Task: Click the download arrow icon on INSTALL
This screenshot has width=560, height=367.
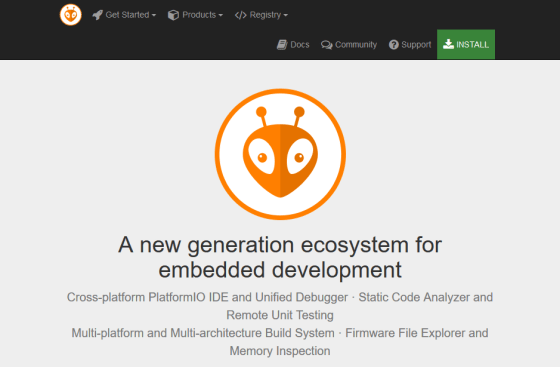Action: pyautogui.click(x=448, y=44)
